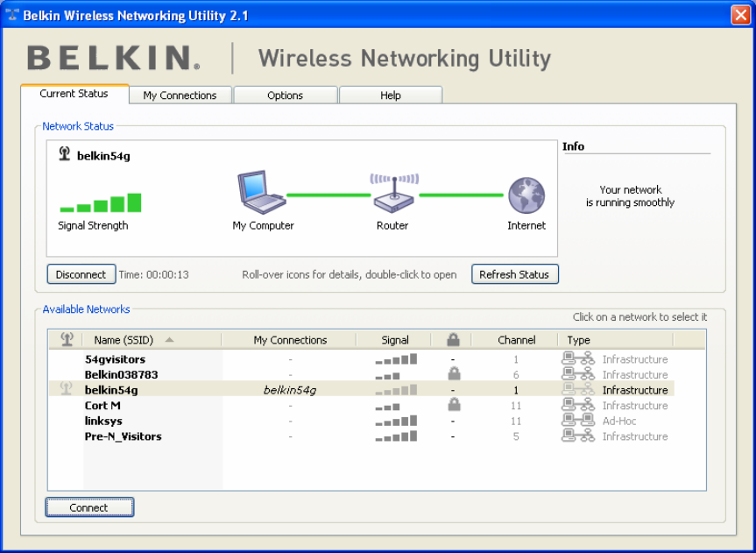Image resolution: width=756 pixels, height=553 pixels.
Task: Click the lock icon in Cort M row
Action: [454, 404]
